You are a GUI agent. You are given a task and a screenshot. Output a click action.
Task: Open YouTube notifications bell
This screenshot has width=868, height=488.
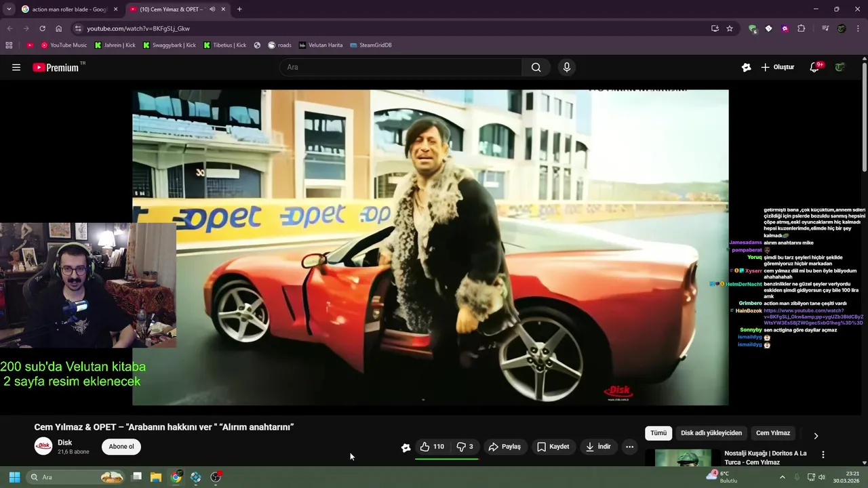[x=815, y=67]
